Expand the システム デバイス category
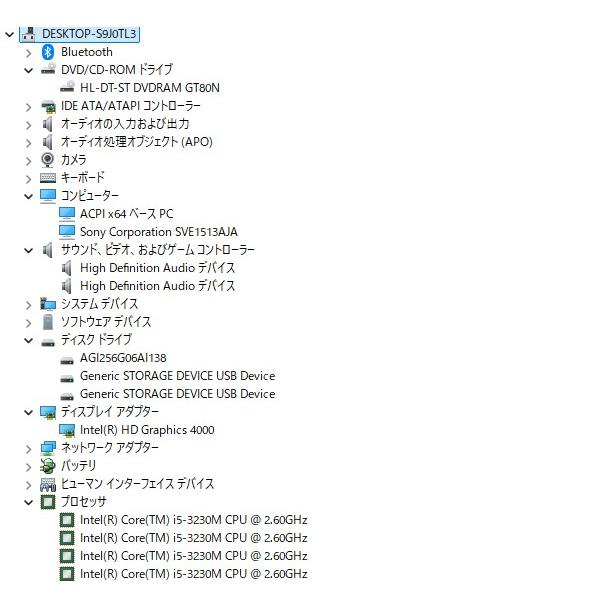This screenshot has width=608, height=608. pos(28,305)
